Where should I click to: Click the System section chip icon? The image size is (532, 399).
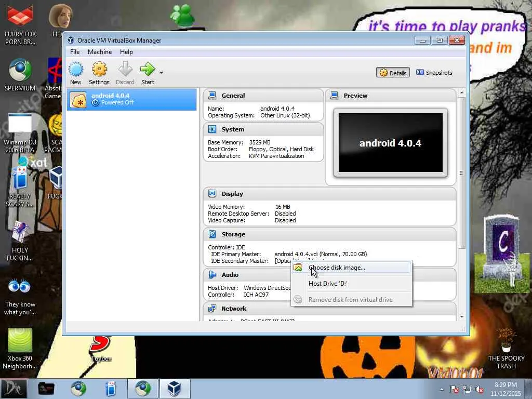[212, 129]
